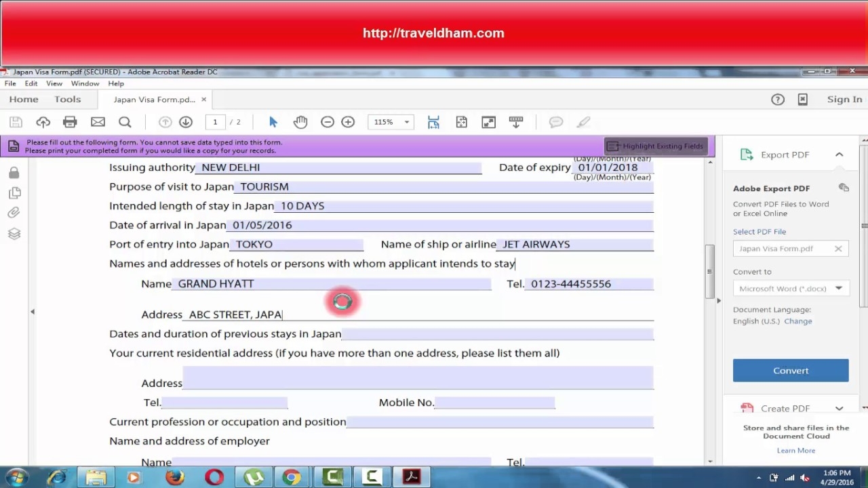Click the document vertical scrollbar thumb
This screenshot has width=868, height=488.
pos(710,272)
